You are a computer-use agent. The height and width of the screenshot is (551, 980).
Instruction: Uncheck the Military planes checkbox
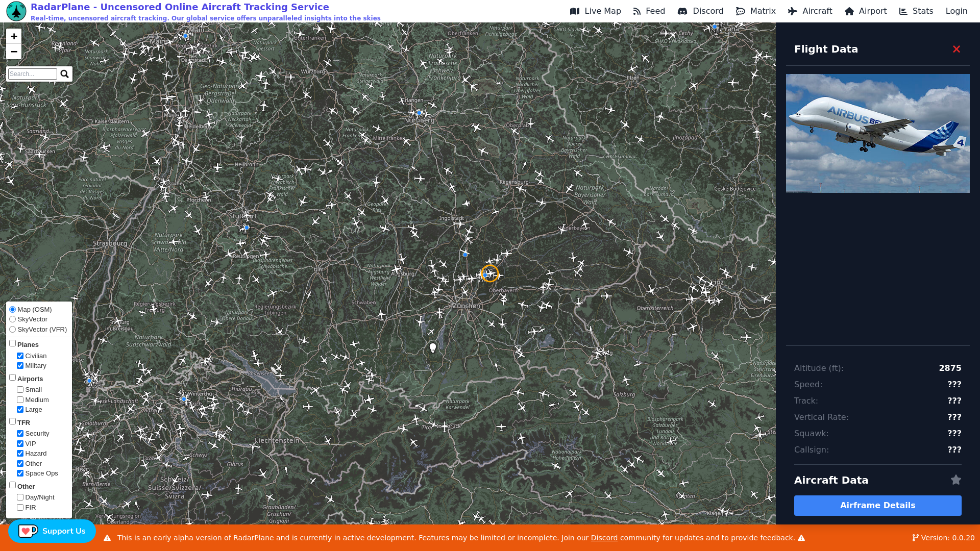[20, 366]
